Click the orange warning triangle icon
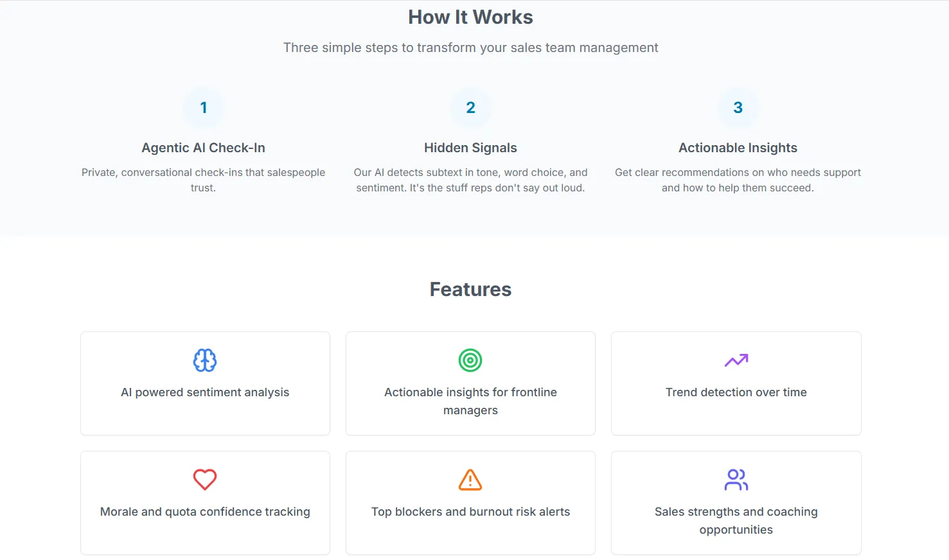 pos(470,480)
